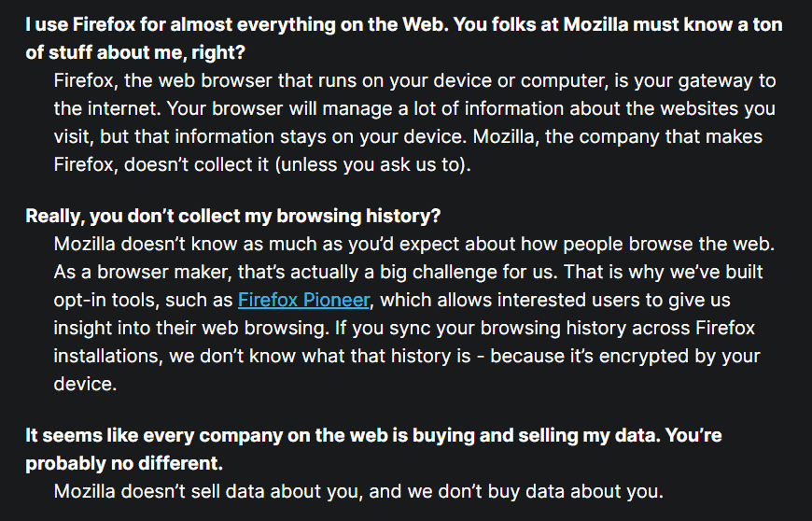Click the "It seems like every company" heading line
Screen dimensions: 812x521
(x=373, y=436)
